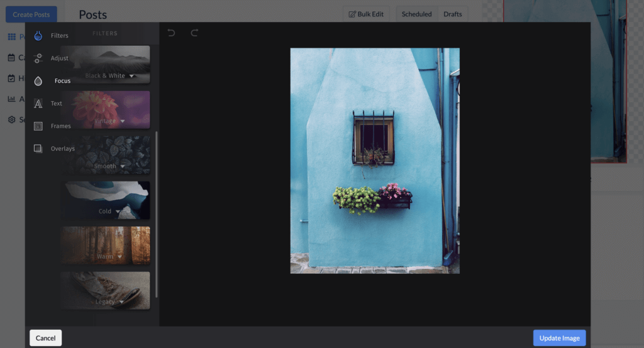Switch to the Filters menu item
Image resolution: width=644 pixels, height=348 pixels.
coord(60,36)
